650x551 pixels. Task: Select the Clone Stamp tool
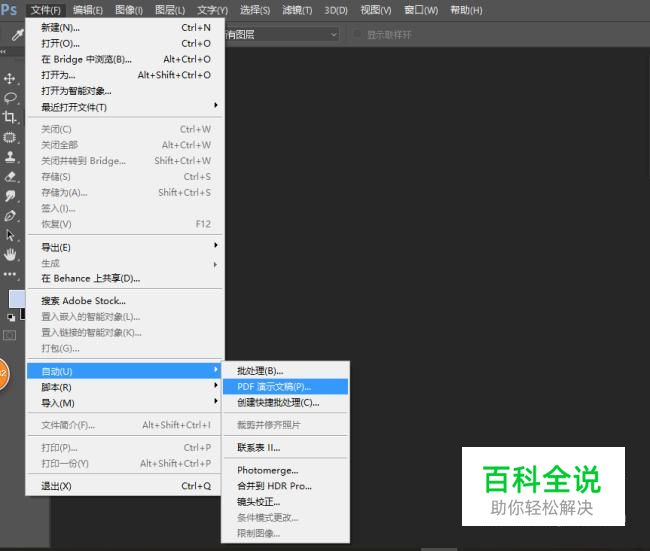coord(10,157)
